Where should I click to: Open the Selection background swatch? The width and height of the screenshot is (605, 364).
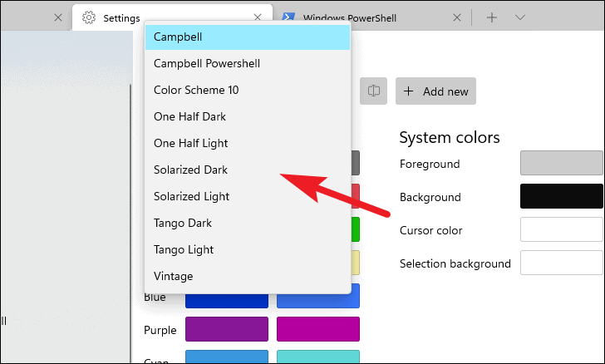point(562,263)
